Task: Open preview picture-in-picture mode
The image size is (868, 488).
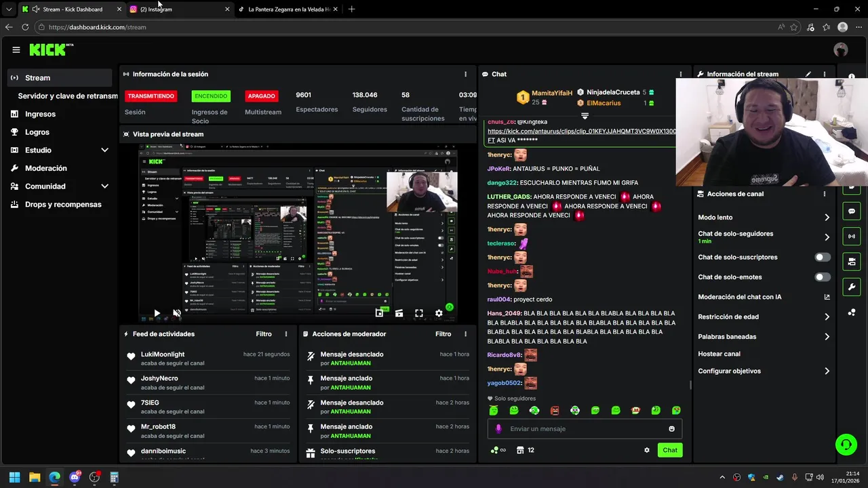Action: tap(379, 313)
